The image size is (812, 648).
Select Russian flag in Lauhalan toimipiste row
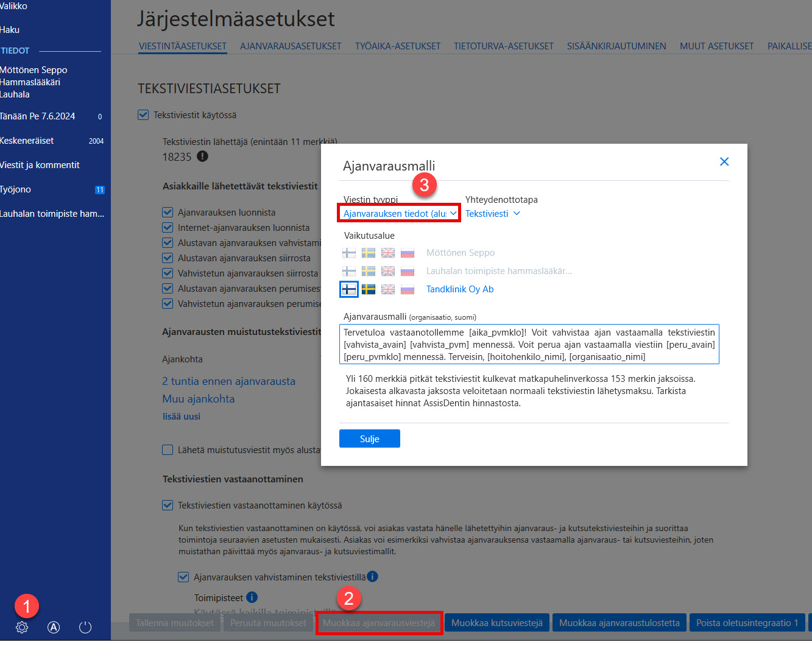pyautogui.click(x=408, y=271)
